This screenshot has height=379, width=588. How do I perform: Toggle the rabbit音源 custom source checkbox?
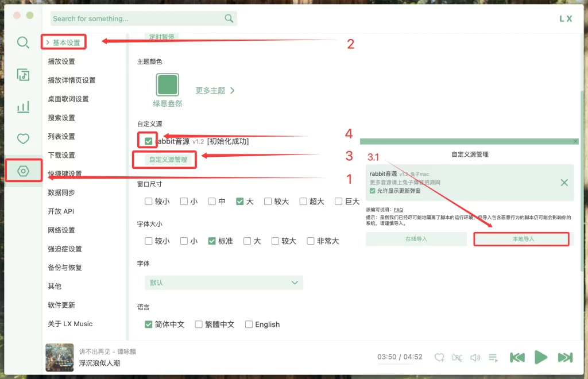pos(149,141)
